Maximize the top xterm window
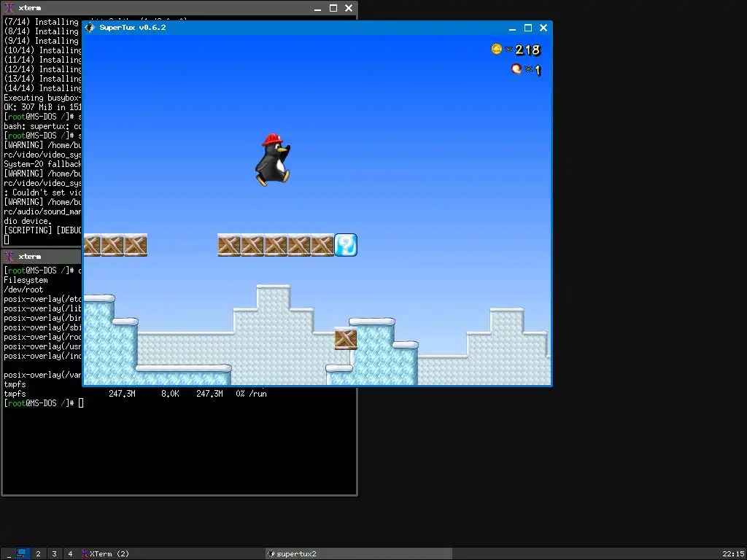 pyautogui.click(x=333, y=8)
